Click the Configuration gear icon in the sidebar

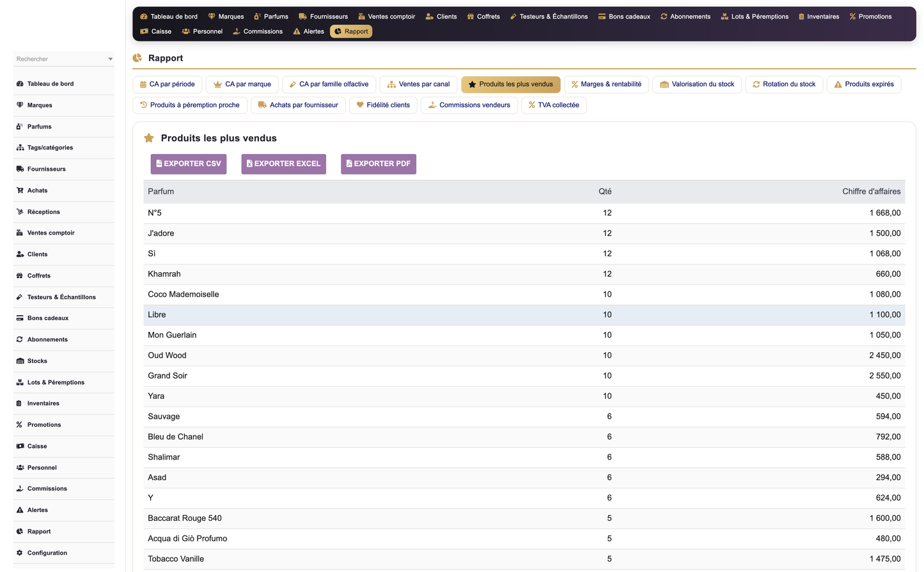coord(20,553)
